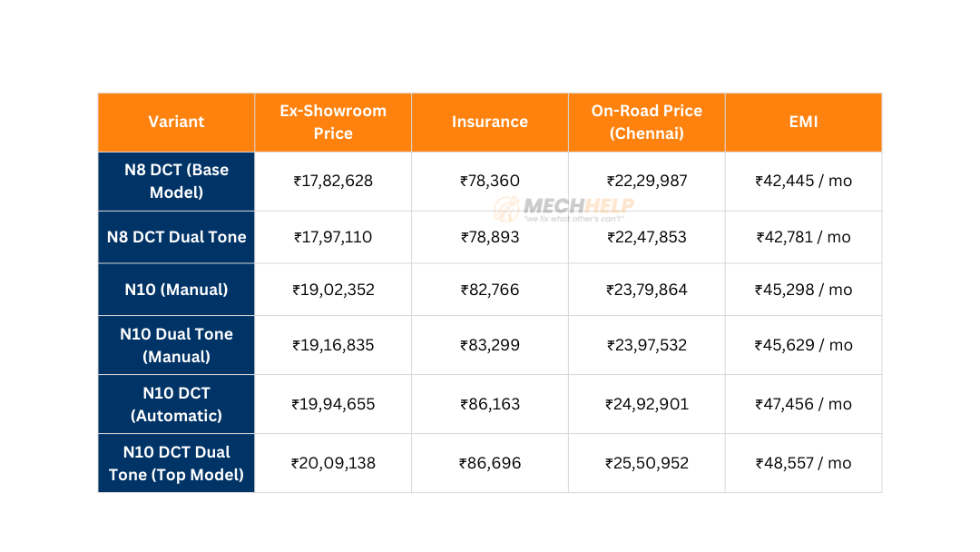Click the EMI column header
This screenshot has height=552, width=980.
(804, 122)
